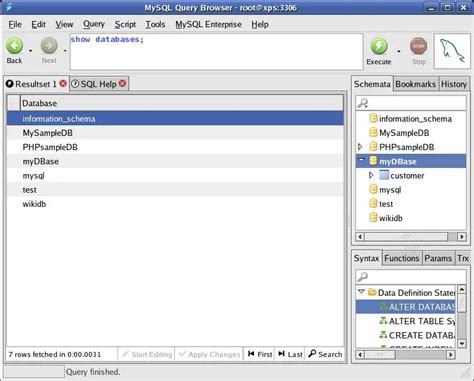
Task: Select the myDBase row in results
Action: 175,161
